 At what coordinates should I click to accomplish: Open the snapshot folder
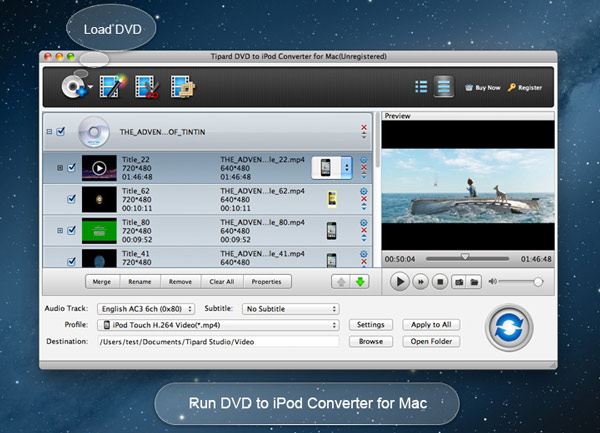pyautogui.click(x=474, y=282)
